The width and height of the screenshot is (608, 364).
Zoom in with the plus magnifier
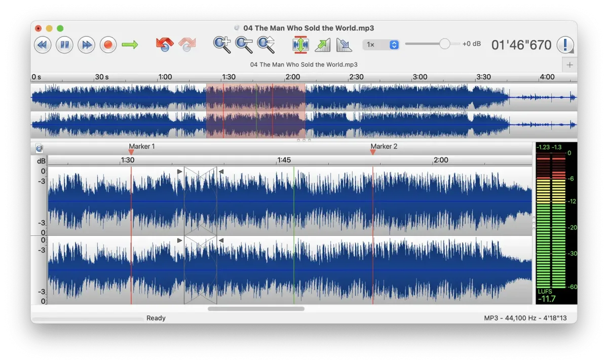pos(222,45)
